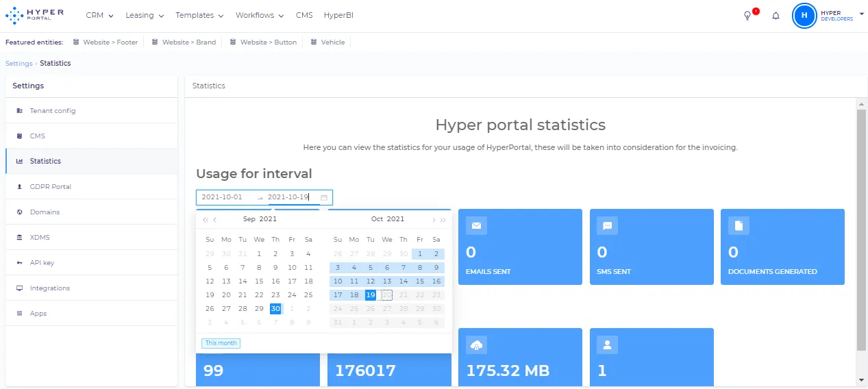Select Tenant config in Settings sidebar

point(91,111)
